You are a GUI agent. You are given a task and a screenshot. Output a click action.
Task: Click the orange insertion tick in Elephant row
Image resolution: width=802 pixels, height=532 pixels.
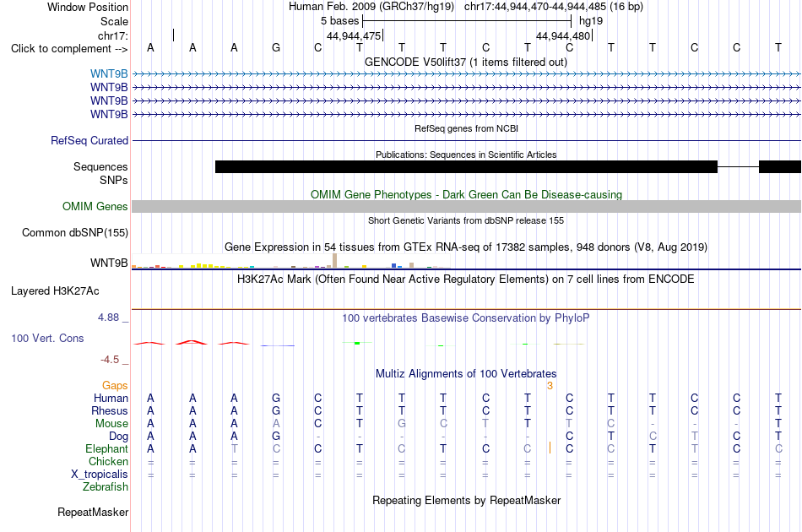pyautogui.click(x=550, y=448)
